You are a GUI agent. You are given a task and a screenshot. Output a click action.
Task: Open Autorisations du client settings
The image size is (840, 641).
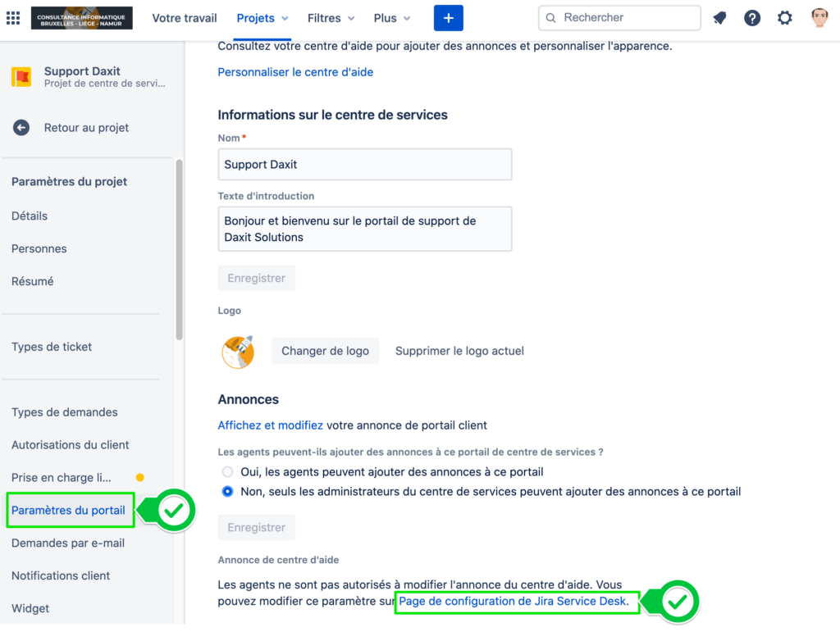[x=71, y=444]
